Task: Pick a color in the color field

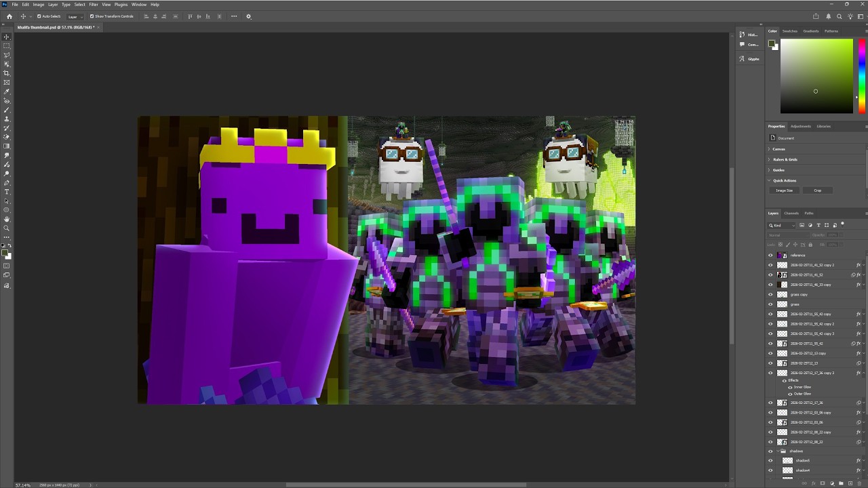Action: (x=816, y=76)
